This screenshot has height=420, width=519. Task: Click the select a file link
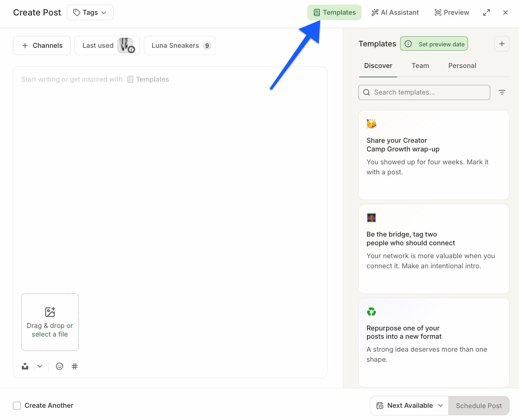[x=50, y=334]
